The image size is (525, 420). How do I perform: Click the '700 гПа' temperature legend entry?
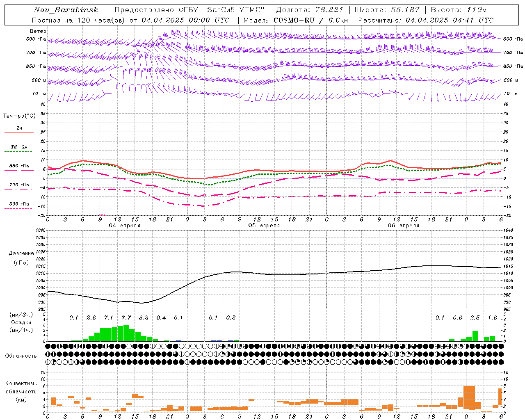pos(19,185)
